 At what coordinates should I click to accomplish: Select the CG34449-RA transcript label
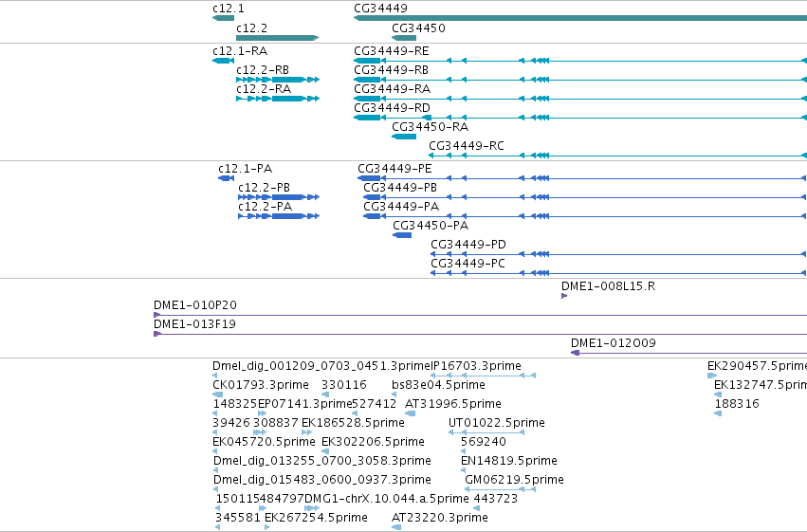pyautogui.click(x=393, y=89)
